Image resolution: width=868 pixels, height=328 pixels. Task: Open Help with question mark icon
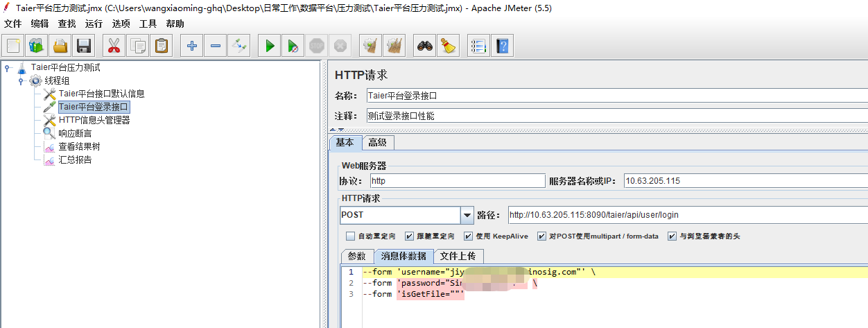502,46
